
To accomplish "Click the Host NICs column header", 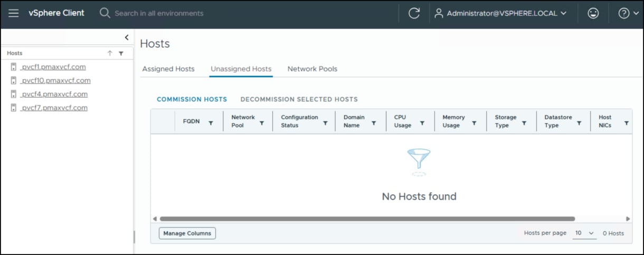I will 605,121.
